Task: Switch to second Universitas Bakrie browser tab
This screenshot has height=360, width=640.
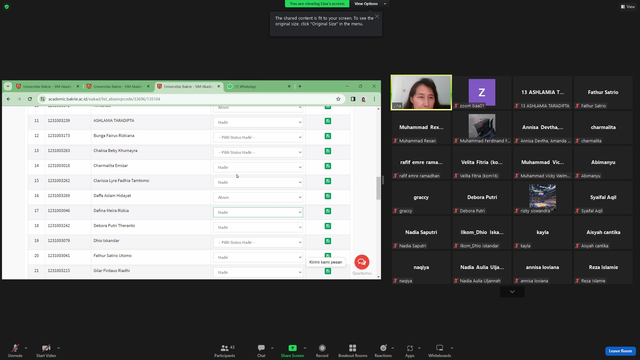Action: coord(118,87)
